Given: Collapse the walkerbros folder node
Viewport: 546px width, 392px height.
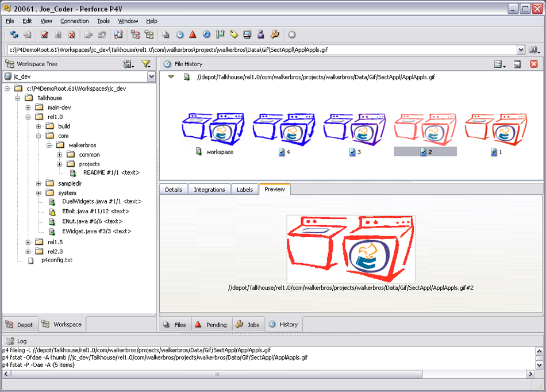Looking at the screenshot, I should 49,145.
